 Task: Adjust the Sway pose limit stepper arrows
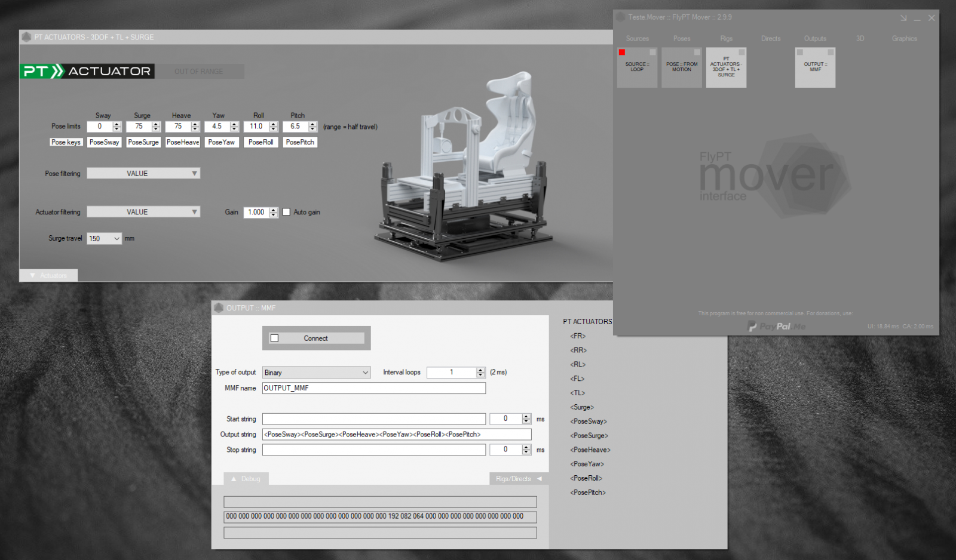point(117,127)
